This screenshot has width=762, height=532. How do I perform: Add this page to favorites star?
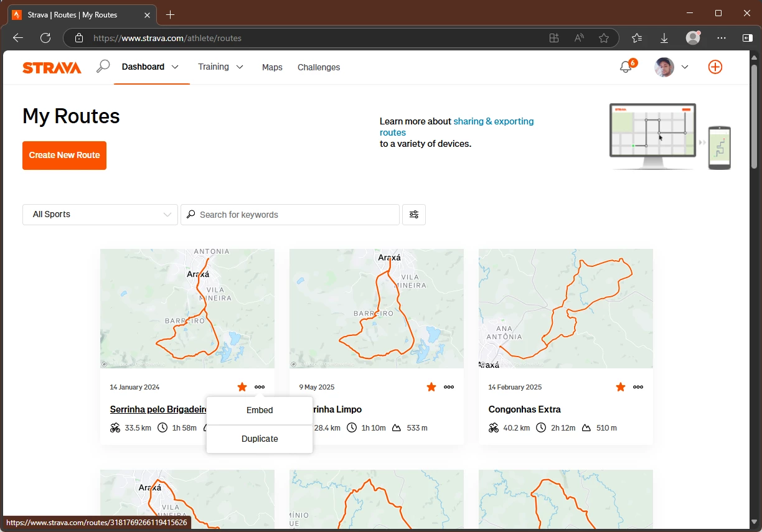[x=604, y=38]
